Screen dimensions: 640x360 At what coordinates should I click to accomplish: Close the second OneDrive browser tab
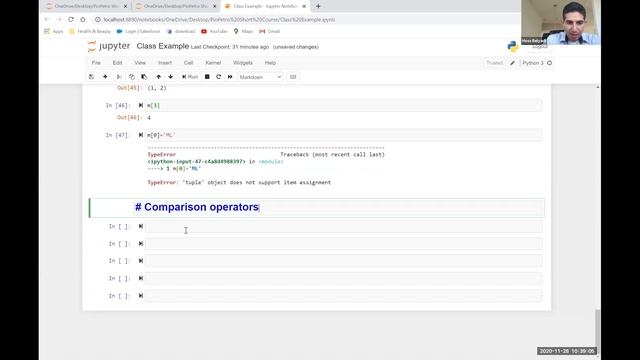(x=215, y=6)
